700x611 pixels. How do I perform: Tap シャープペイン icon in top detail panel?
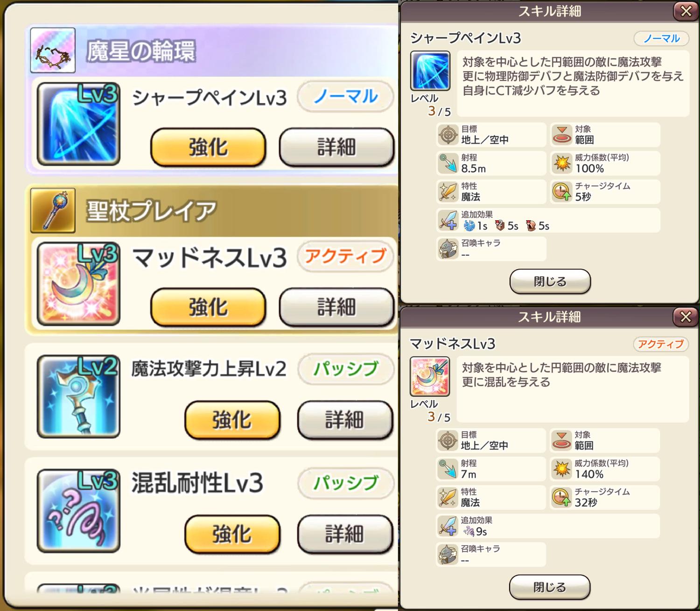click(430, 71)
